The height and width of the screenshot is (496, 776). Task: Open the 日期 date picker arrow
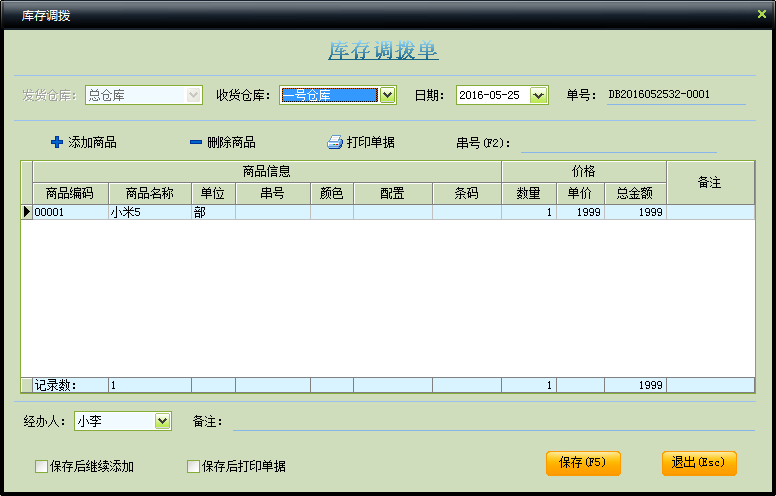pos(538,95)
